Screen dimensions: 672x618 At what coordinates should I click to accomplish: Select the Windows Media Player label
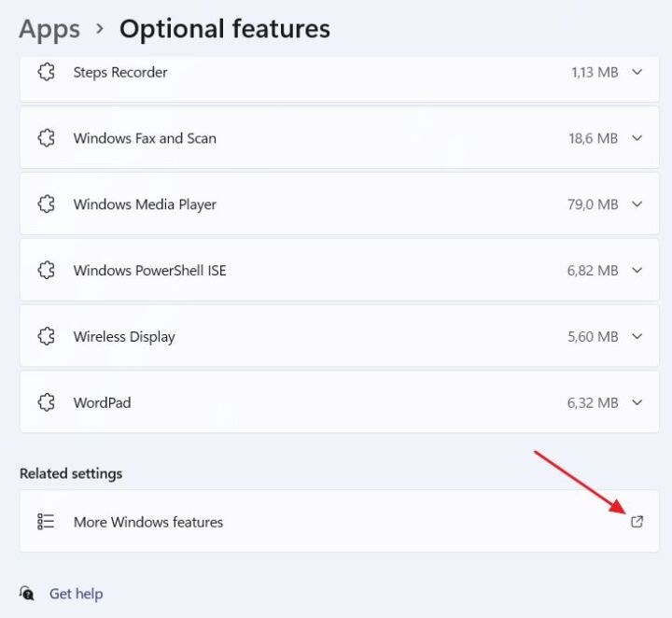pos(145,204)
